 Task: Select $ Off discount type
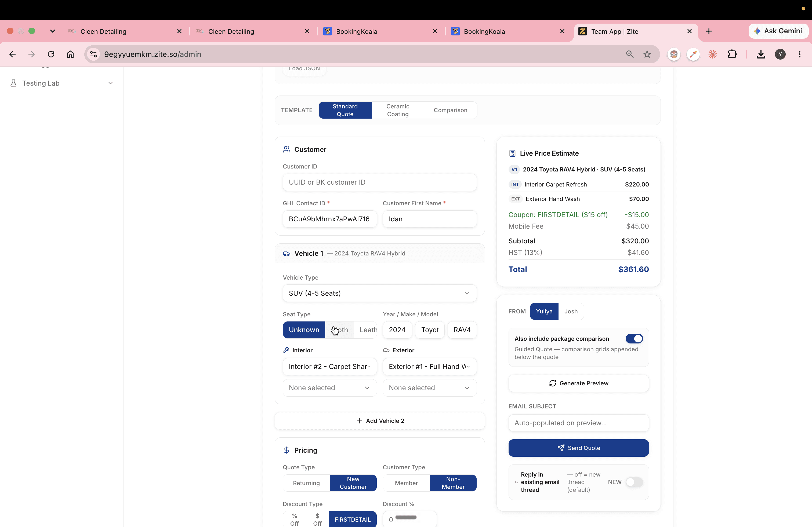tap(317, 519)
